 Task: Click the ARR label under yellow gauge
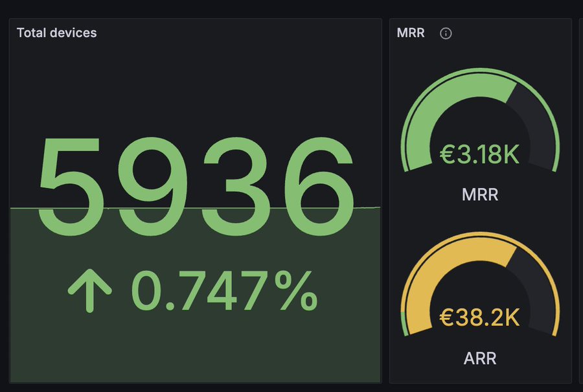[480, 358]
